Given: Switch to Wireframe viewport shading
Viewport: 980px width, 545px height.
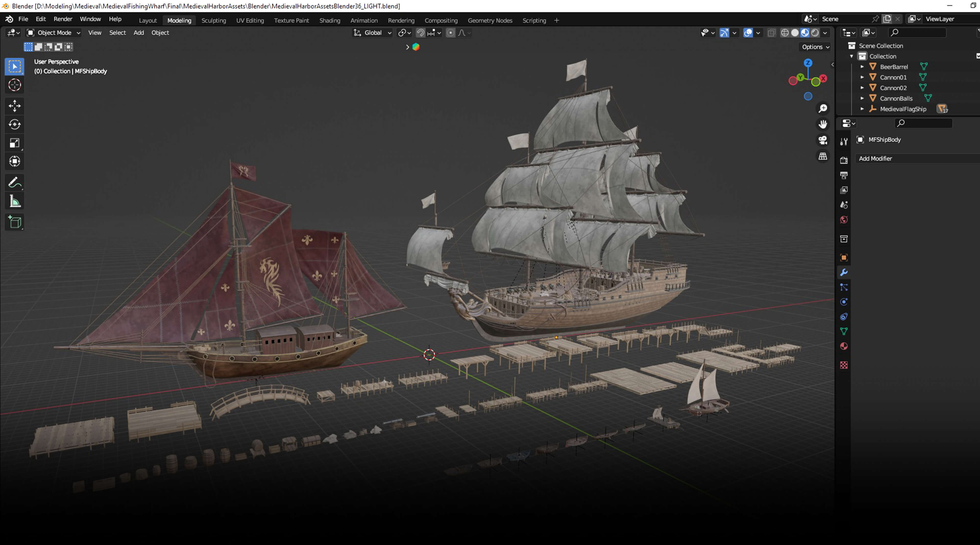Looking at the screenshot, I should point(785,33).
